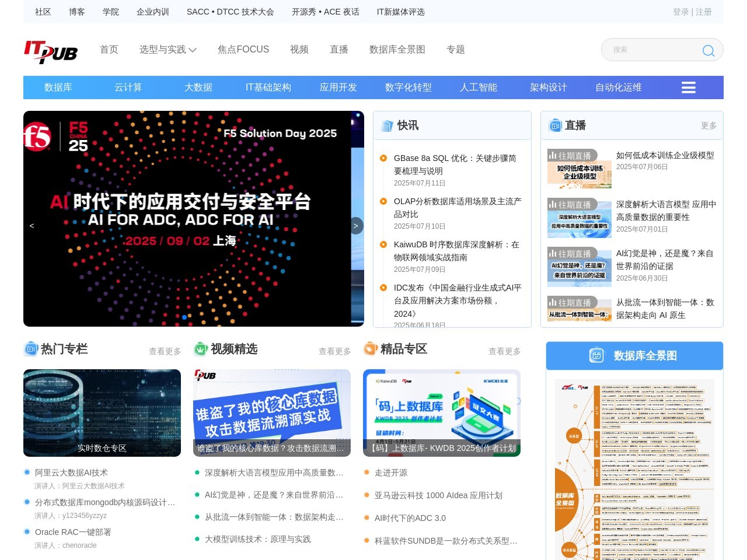Viewport: 747px width, 560px height.
Task: Select the 数据库 category tab
Action: click(x=58, y=87)
